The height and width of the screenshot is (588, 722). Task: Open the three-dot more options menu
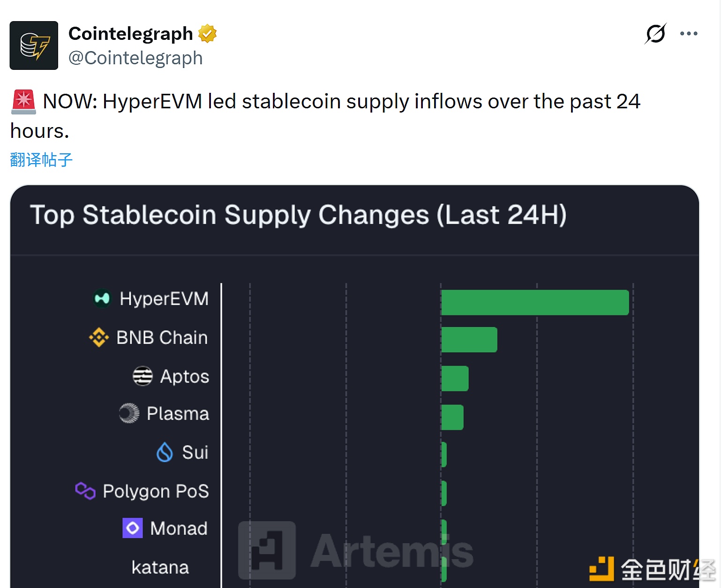688,34
